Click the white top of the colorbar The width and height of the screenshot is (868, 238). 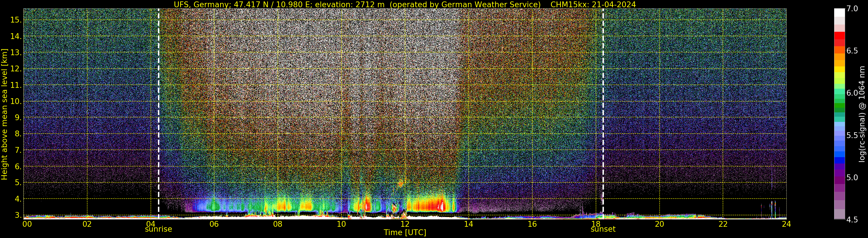(x=839, y=12)
